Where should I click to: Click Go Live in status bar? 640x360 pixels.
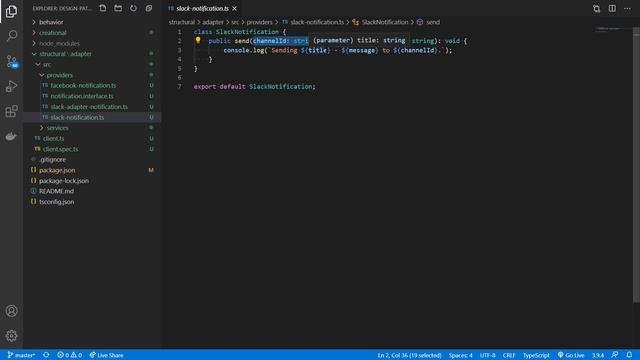point(571,355)
